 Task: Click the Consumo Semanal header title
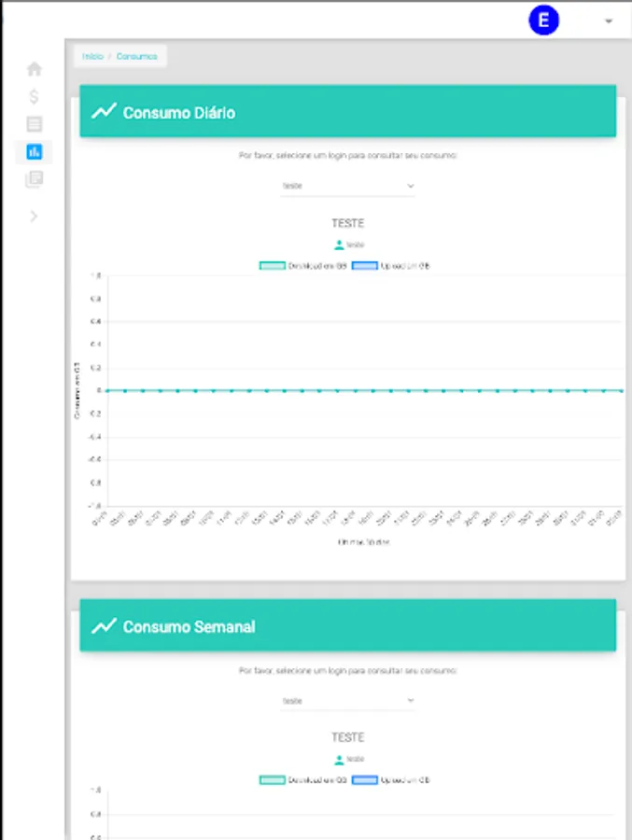[189, 627]
